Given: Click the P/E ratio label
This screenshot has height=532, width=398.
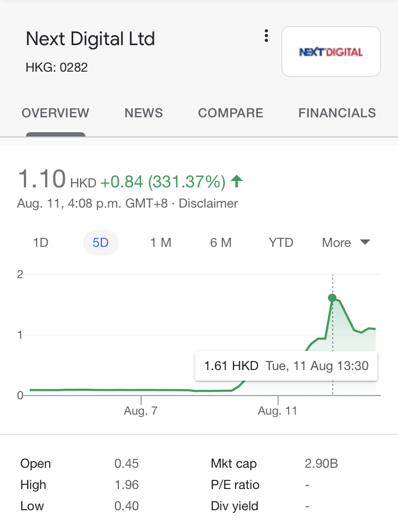Looking at the screenshot, I should click(235, 485).
